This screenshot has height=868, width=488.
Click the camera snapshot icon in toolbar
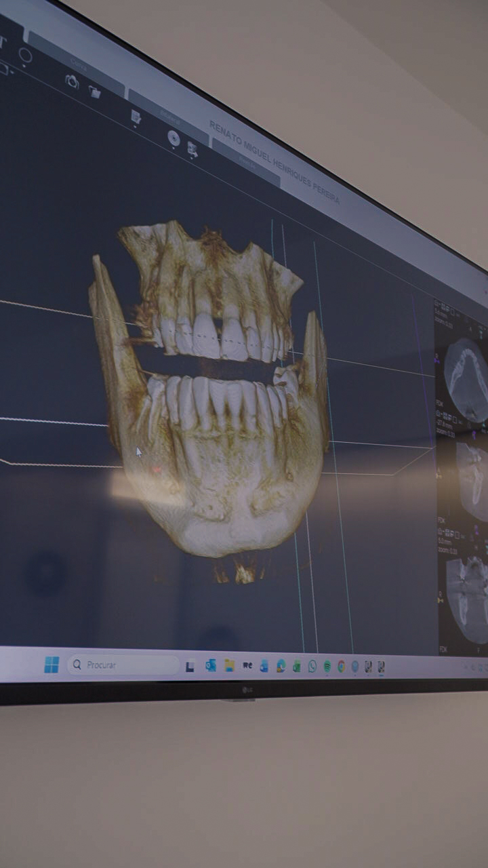72,81
